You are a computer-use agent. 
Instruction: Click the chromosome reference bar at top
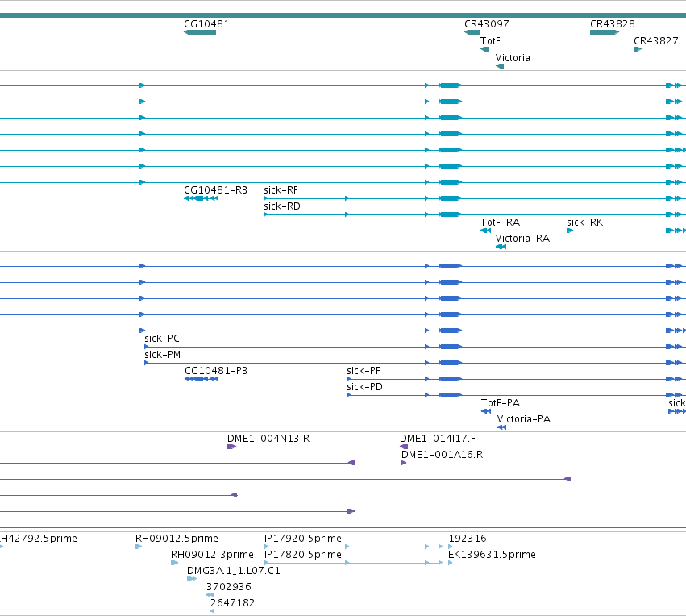pyautogui.click(x=343, y=15)
